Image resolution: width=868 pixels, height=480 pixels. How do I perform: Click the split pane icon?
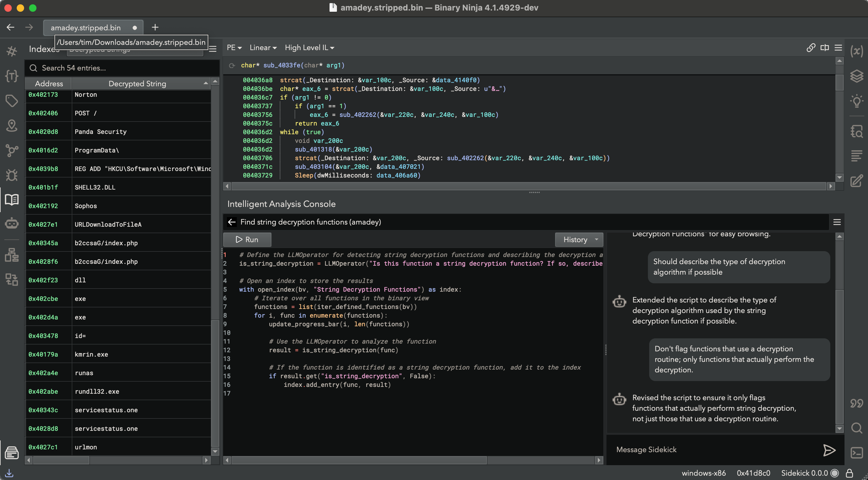coord(824,48)
